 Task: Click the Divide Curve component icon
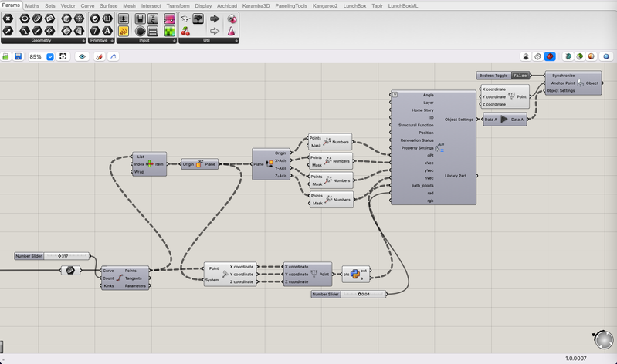tap(120, 278)
